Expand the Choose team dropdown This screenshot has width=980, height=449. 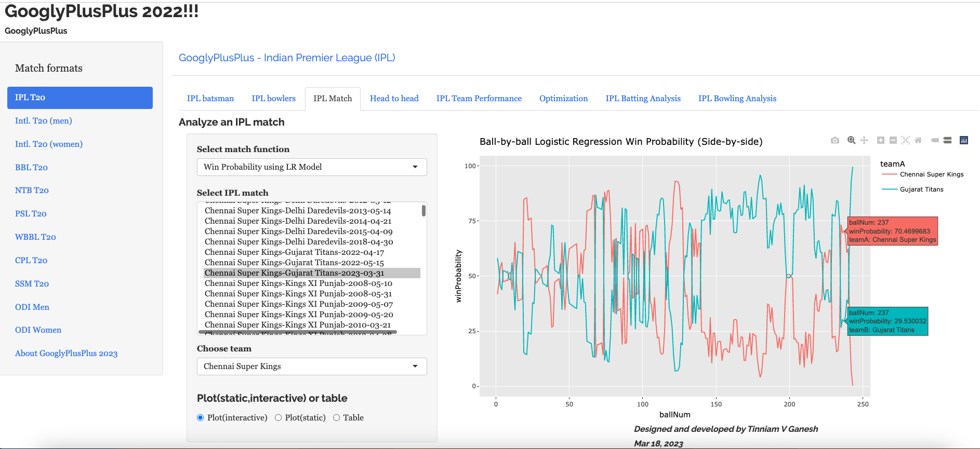[x=311, y=366]
